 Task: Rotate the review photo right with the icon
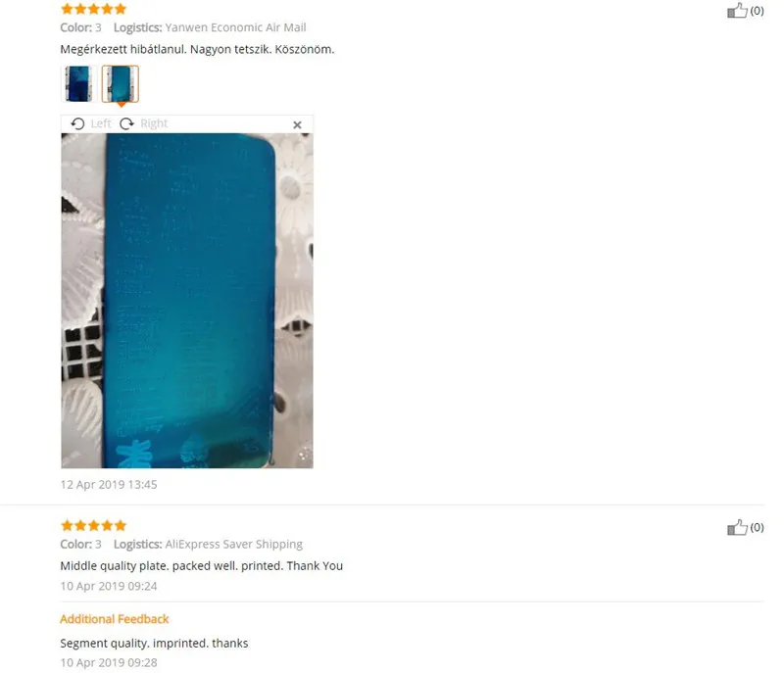[127, 123]
